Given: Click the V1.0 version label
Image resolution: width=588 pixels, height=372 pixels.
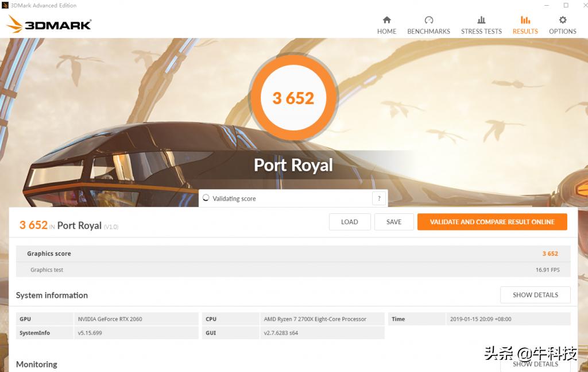Looking at the screenshot, I should pos(111,227).
